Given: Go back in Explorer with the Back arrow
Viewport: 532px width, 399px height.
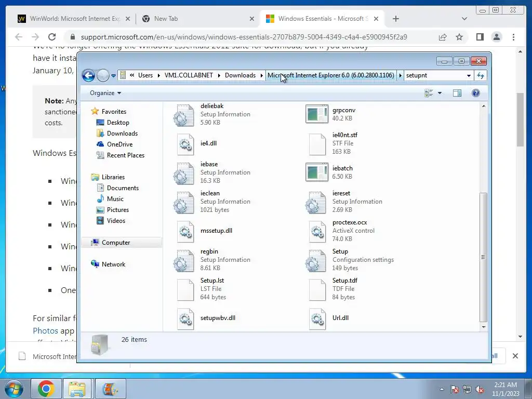Looking at the screenshot, I should tap(88, 75).
